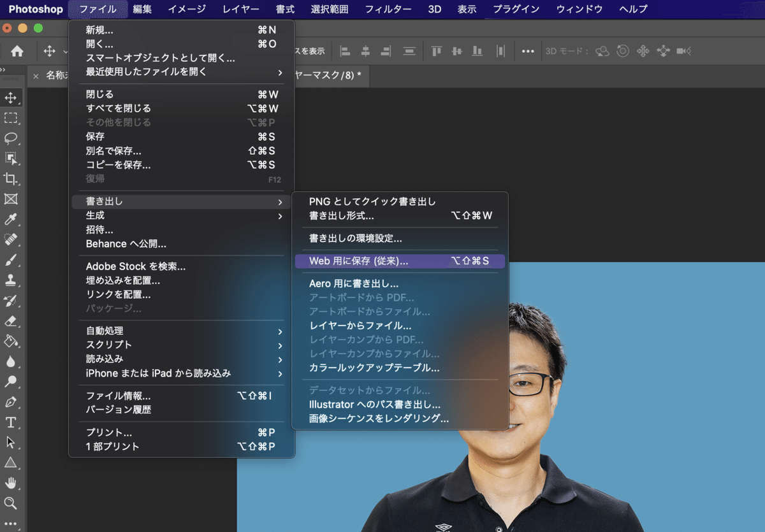Select the Spot Healing Brush tool

tap(11, 240)
